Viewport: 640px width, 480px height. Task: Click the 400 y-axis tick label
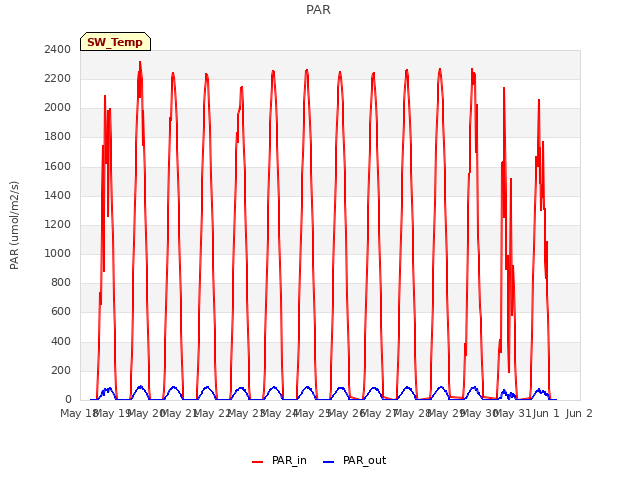61,342
